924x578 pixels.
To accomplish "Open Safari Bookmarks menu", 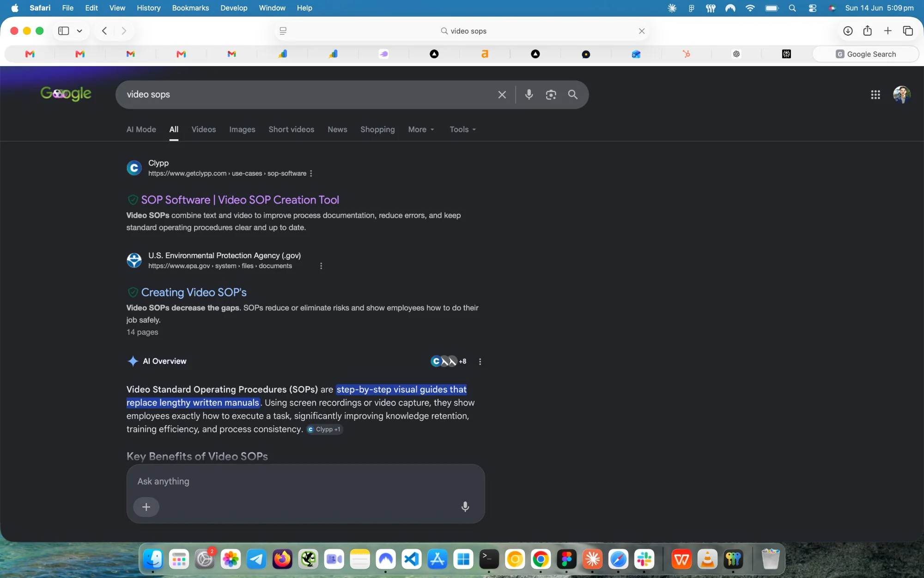I will [x=190, y=8].
